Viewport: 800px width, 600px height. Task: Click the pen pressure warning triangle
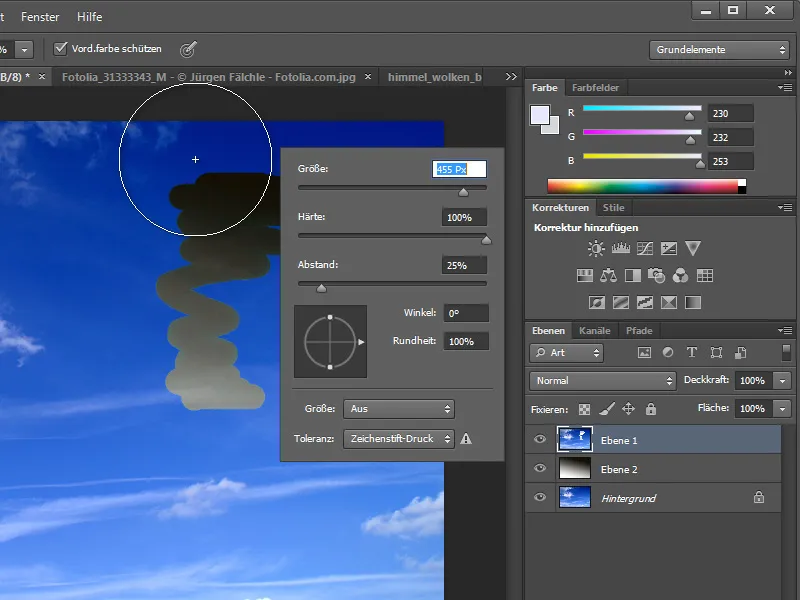point(466,439)
